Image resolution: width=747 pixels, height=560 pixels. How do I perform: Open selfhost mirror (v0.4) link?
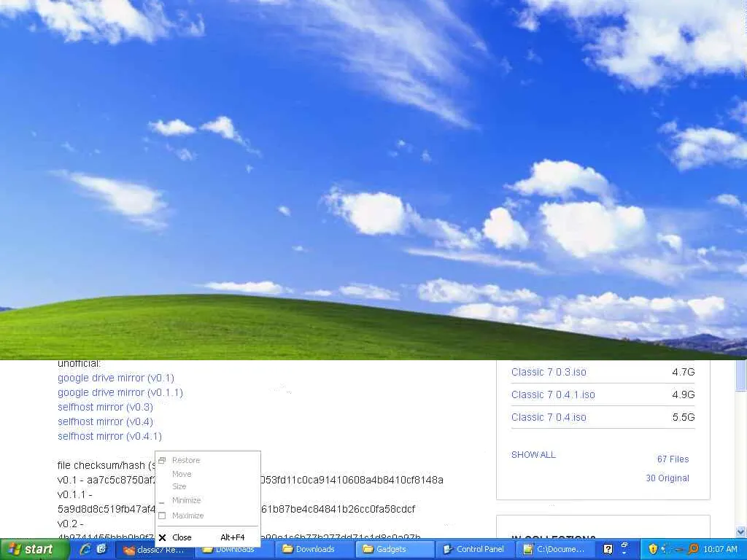[105, 421]
